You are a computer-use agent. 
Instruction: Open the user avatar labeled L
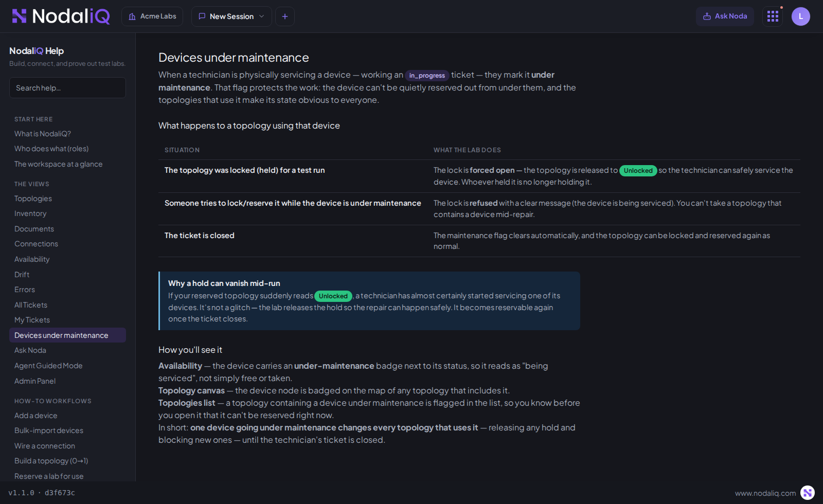801,16
